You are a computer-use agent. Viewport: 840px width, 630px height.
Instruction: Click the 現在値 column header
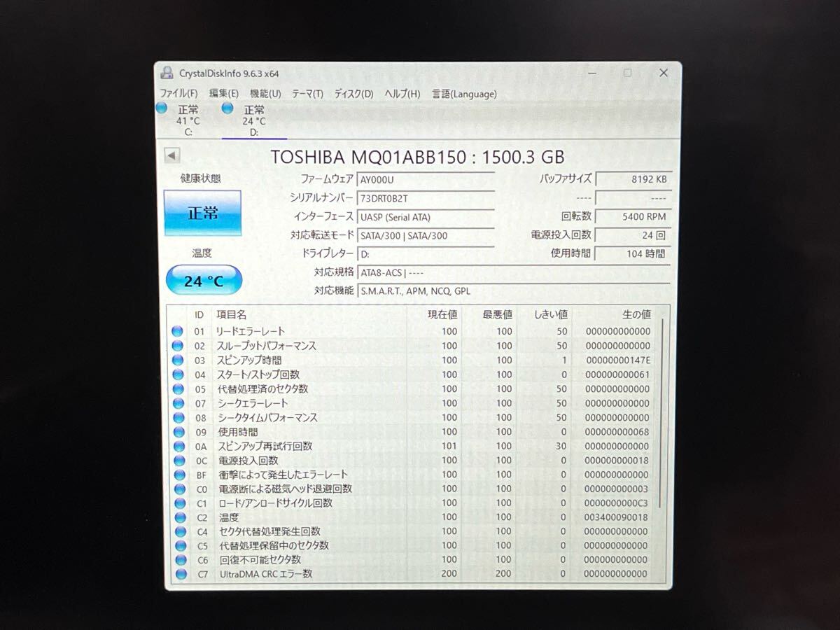(x=442, y=315)
